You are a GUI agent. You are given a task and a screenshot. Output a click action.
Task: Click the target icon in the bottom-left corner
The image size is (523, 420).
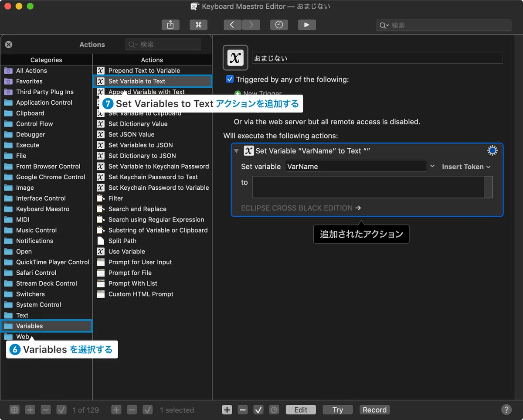15,410
